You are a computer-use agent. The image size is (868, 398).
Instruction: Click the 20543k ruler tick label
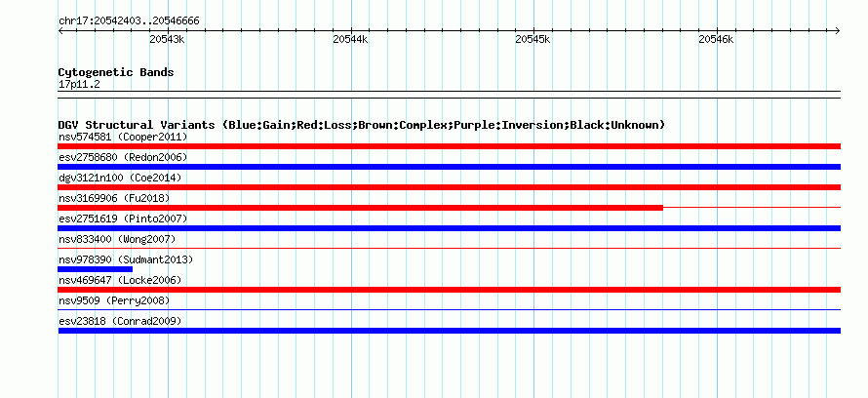167,39
